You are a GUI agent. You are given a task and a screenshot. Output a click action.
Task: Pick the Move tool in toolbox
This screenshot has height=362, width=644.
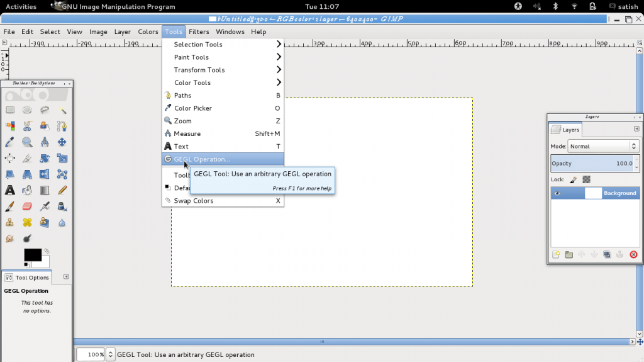[62, 142]
